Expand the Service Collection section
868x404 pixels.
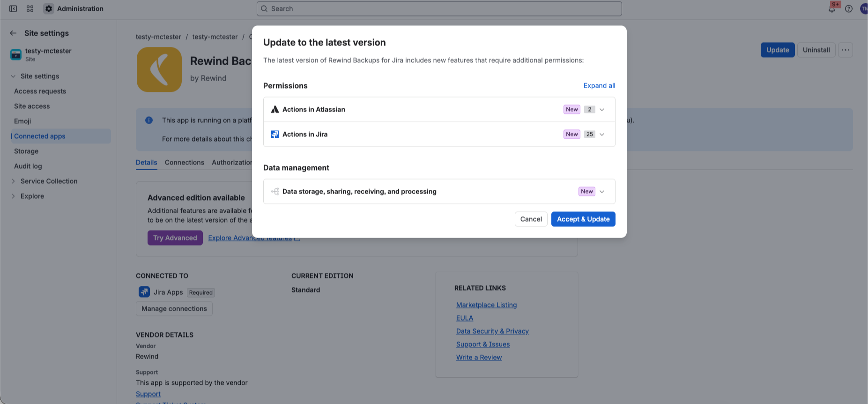pyautogui.click(x=13, y=181)
